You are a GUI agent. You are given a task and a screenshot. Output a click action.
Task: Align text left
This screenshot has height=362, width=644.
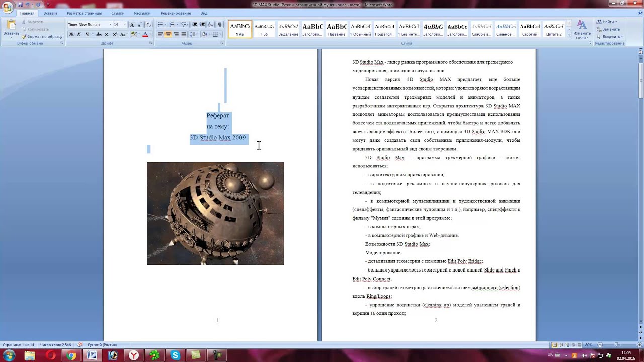point(160,34)
